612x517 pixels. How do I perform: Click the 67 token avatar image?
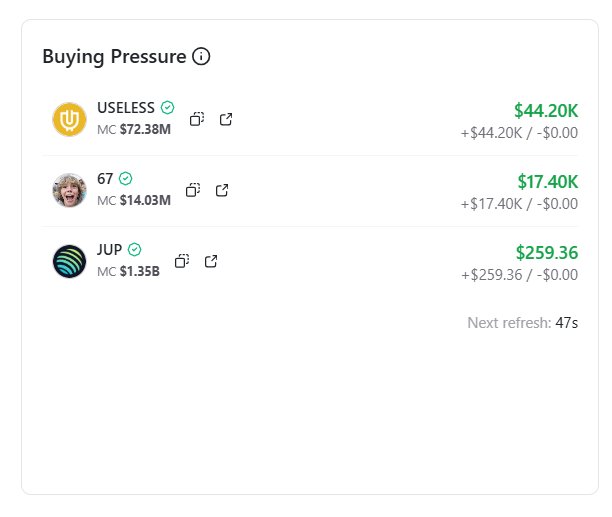click(69, 190)
